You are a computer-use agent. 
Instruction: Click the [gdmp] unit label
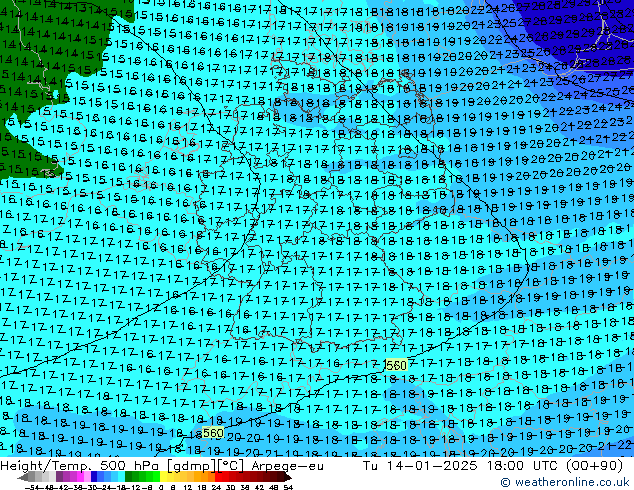(192, 466)
